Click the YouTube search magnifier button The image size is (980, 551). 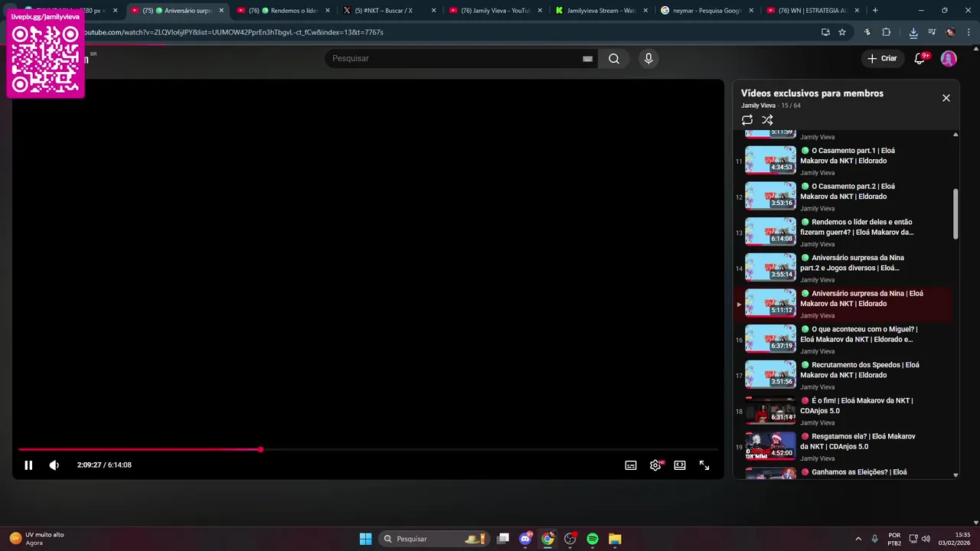pyautogui.click(x=614, y=58)
